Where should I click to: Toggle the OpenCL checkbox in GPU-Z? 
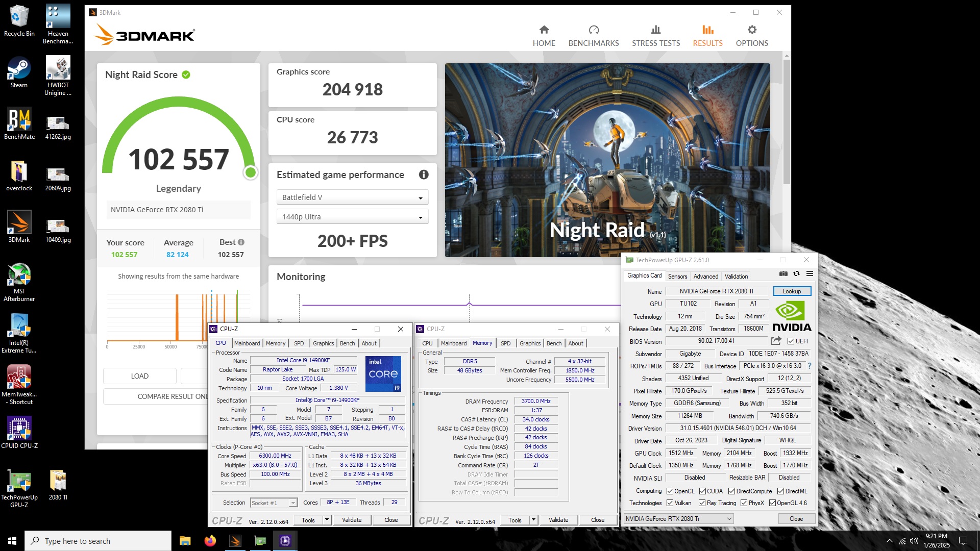pos(670,491)
